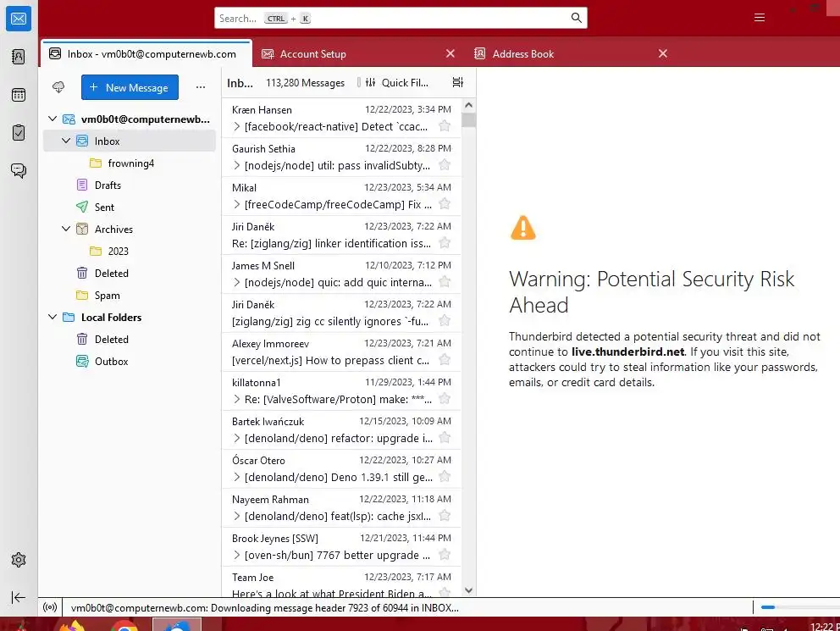Star the Bartek Iwańczuk message

444,438
